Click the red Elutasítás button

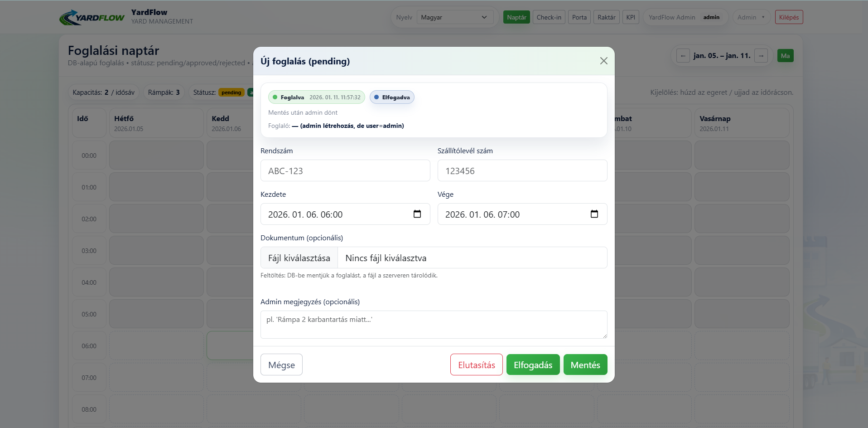[476, 365]
